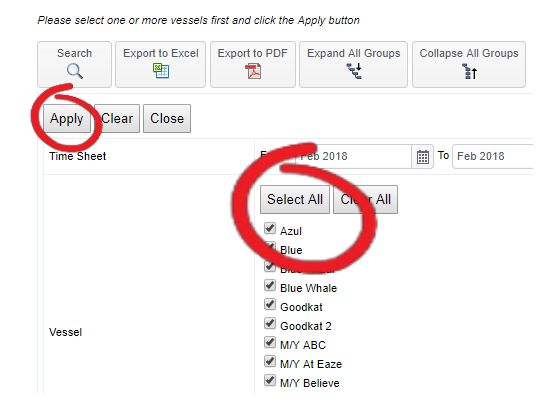This screenshot has height=403, width=556.
Task: Open the From date calendar picker
Action: pyautogui.click(x=423, y=156)
